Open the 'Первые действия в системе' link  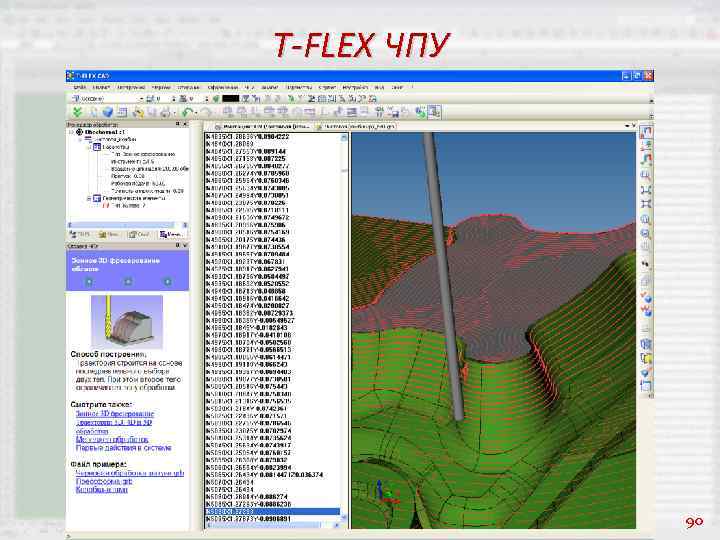tap(124, 448)
